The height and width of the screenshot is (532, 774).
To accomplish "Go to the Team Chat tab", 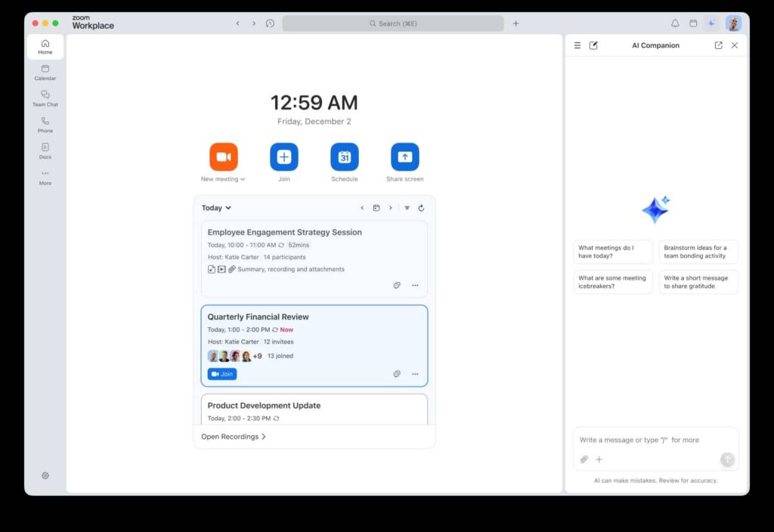I will [x=45, y=98].
